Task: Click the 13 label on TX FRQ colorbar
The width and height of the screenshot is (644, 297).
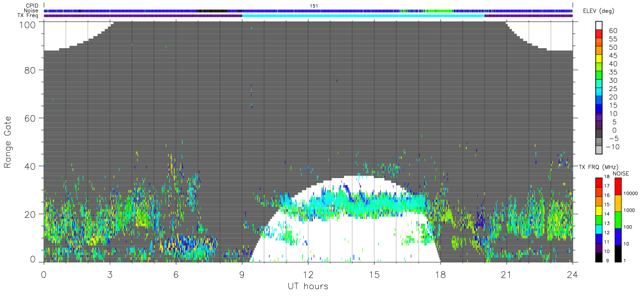Action: (606, 223)
